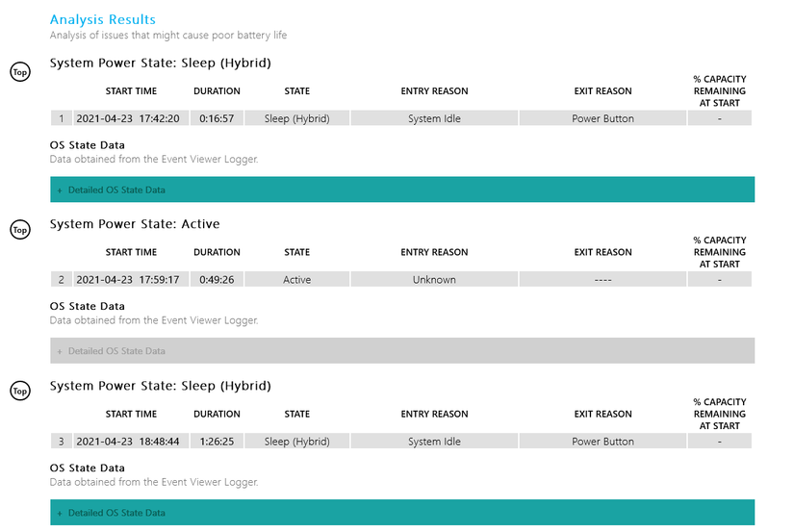
Task: Click the Top icon beside System Power State: Active
Action: click(20, 230)
